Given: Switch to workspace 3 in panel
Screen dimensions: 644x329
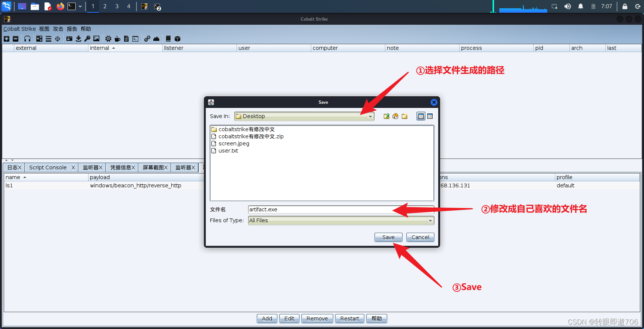Looking at the screenshot, I should (117, 6).
